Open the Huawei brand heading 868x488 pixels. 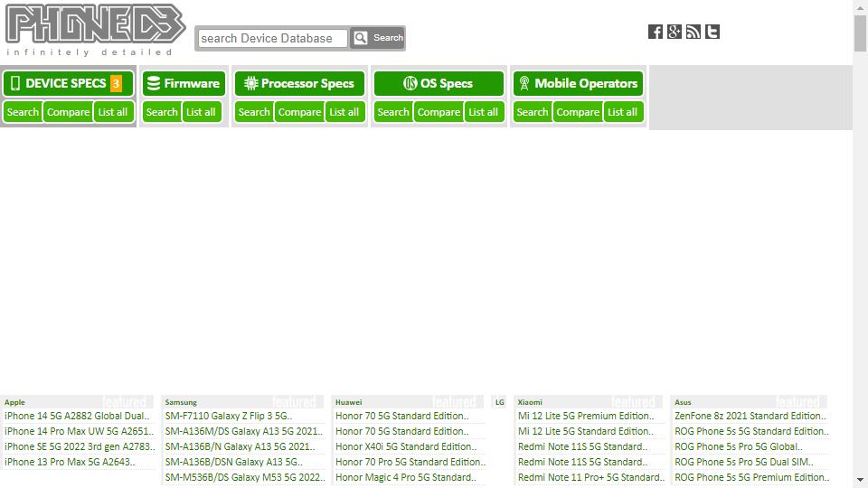(x=349, y=402)
